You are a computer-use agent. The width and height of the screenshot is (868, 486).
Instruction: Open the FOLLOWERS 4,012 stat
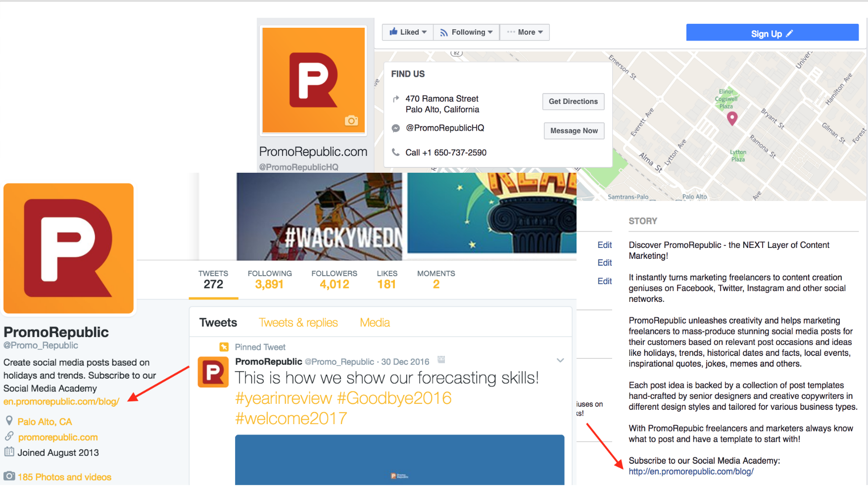[x=334, y=280]
